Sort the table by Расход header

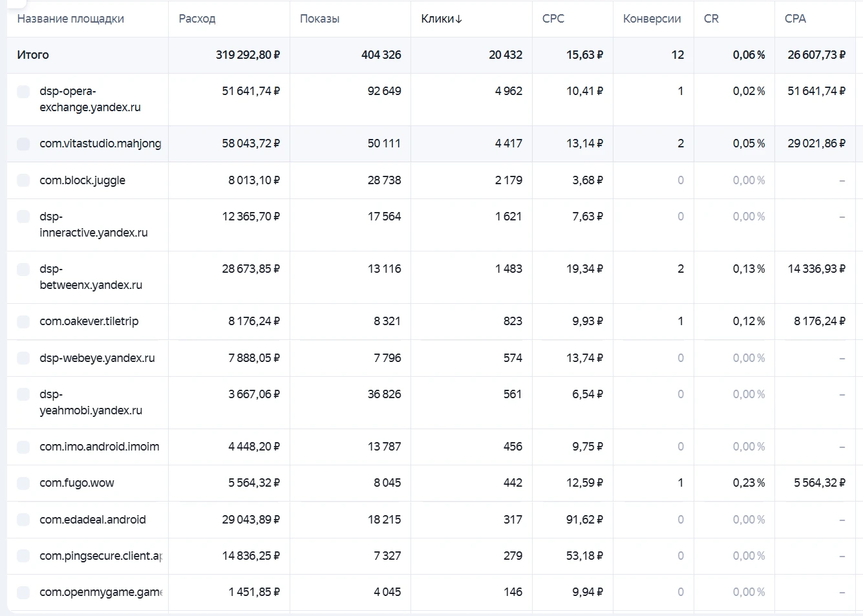point(197,19)
